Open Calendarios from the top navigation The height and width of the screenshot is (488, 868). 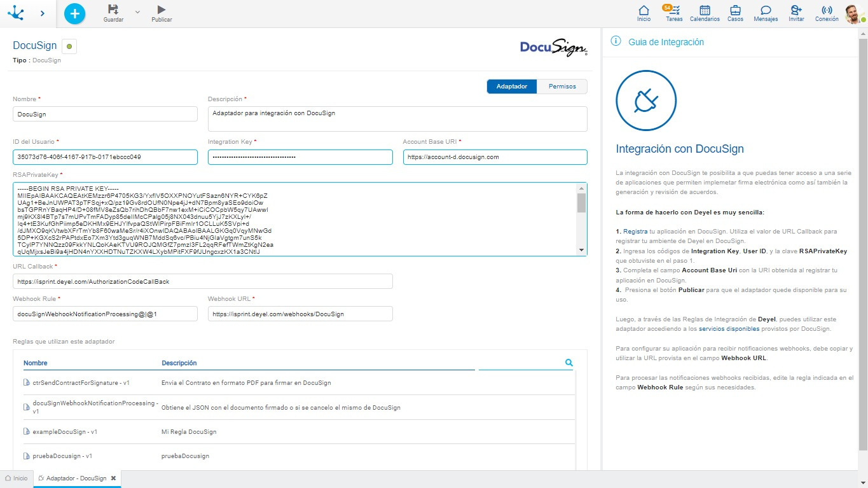point(704,13)
